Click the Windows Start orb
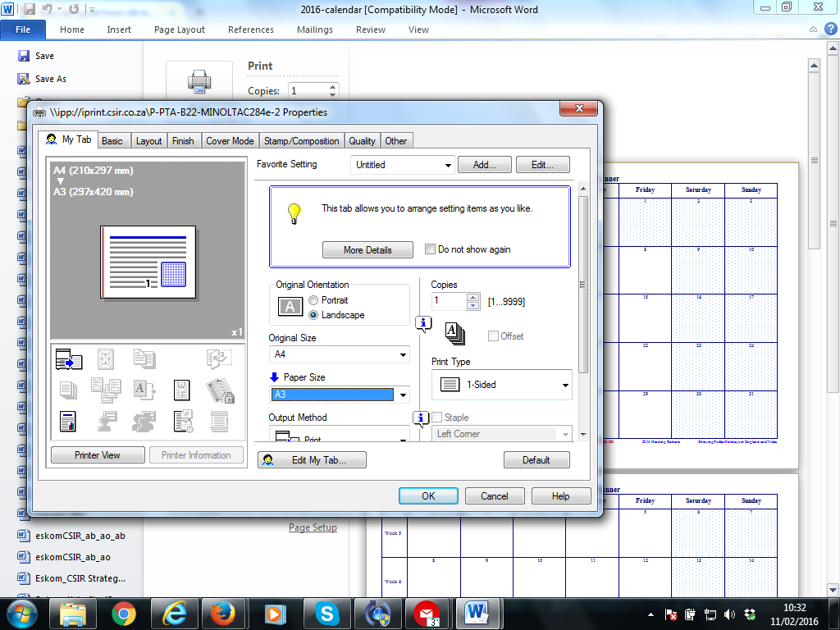Image resolution: width=840 pixels, height=630 pixels. [21, 614]
